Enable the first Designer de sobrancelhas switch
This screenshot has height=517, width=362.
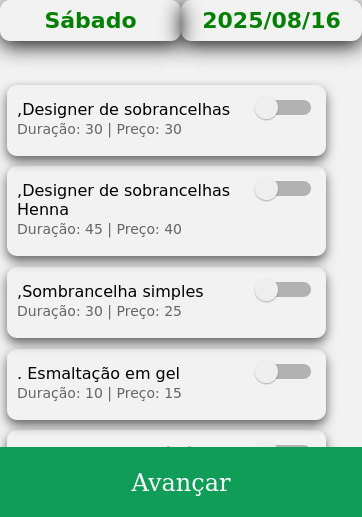coord(283,108)
